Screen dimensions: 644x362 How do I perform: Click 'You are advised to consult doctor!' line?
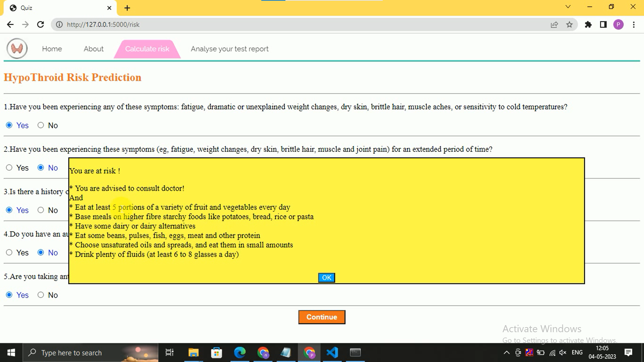point(129,188)
